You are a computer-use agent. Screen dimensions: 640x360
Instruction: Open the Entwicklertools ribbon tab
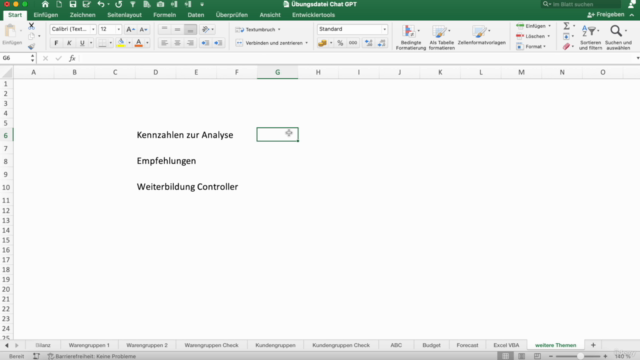(x=313, y=15)
